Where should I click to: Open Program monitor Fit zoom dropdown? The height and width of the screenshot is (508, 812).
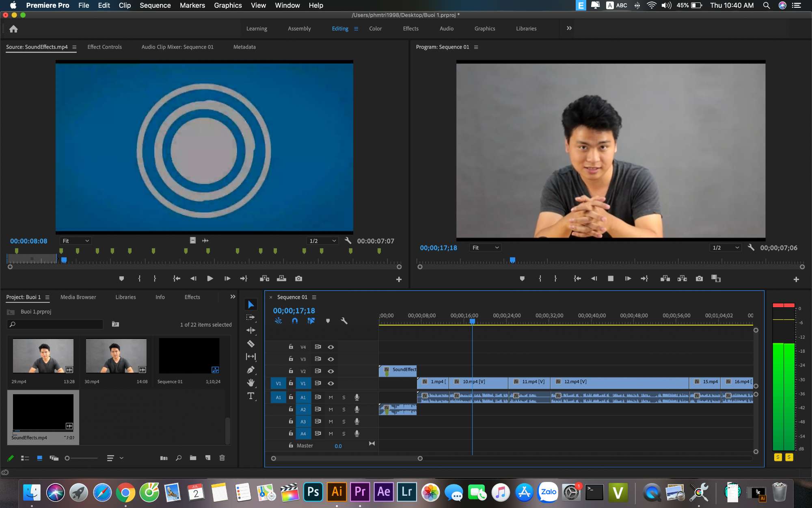coord(485,248)
